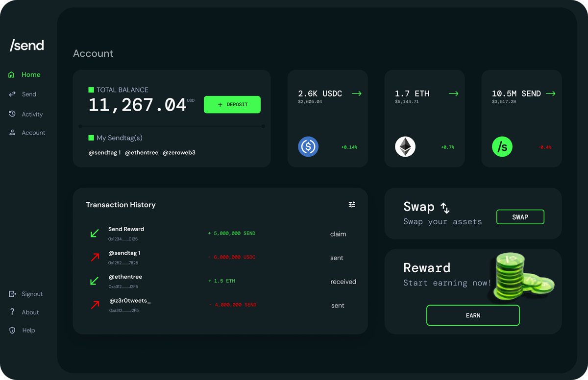The width and height of the screenshot is (588, 380).
Task: Click the Ethereum diamond logo
Action: (x=405, y=146)
